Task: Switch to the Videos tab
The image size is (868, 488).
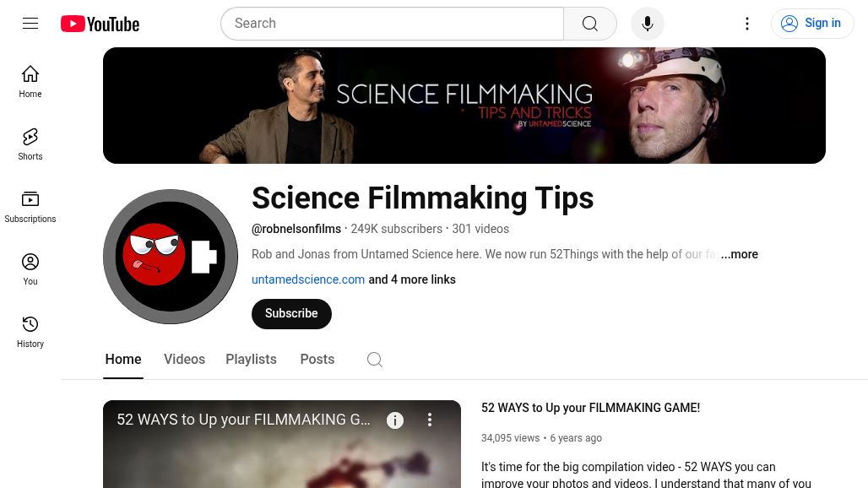Action: click(184, 360)
